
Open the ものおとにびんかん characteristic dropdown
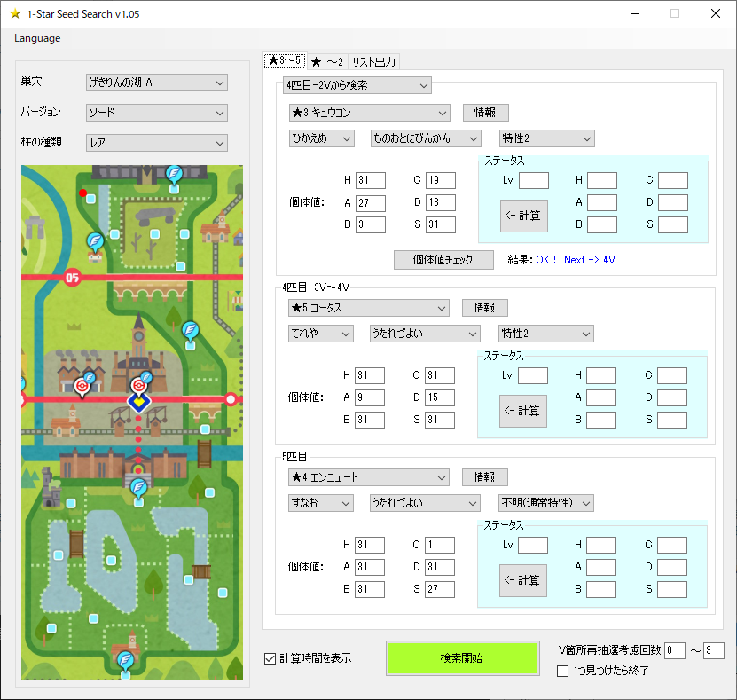point(426,138)
